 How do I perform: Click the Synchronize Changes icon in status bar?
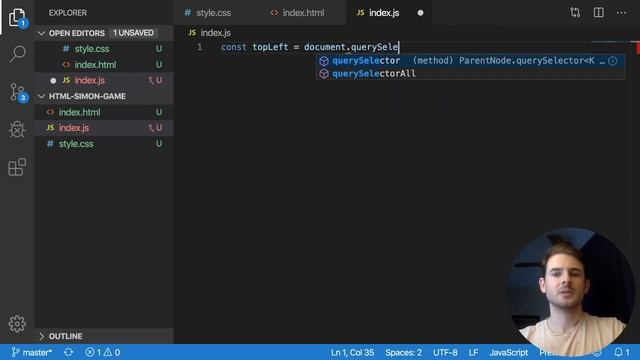69,352
